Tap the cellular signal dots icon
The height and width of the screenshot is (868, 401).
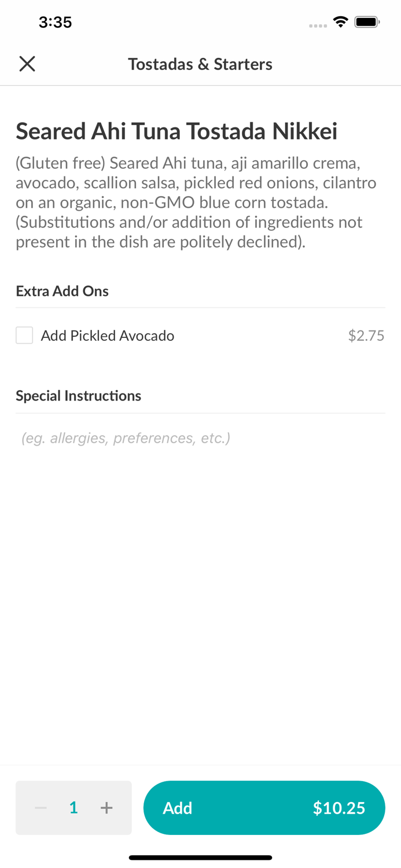(318, 25)
